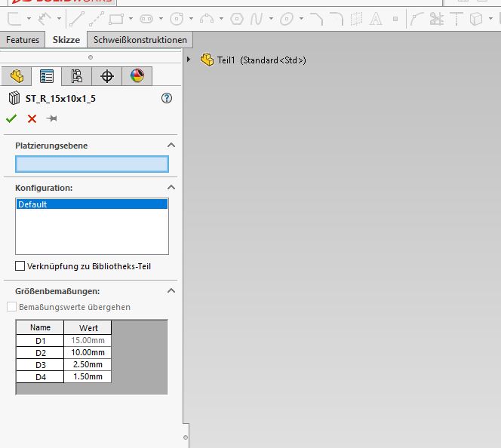The width and height of the screenshot is (501, 448).
Task: Select the sketch Text tool
Action: click(376, 19)
